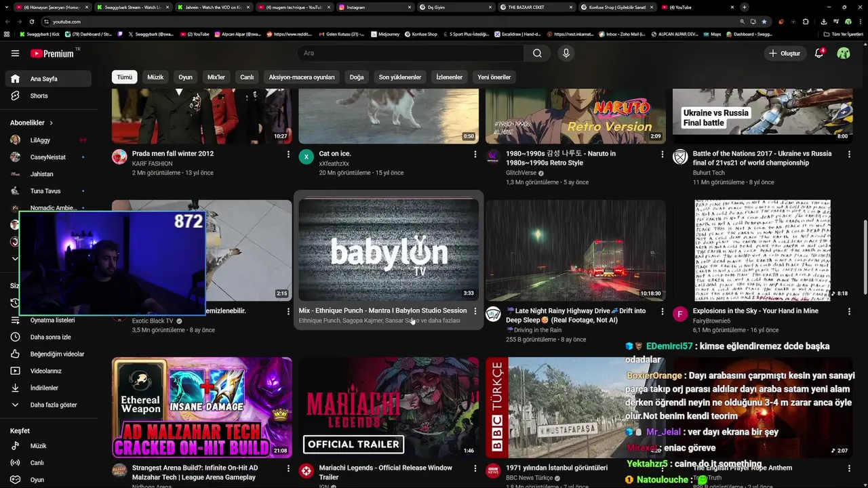
Task: Expand the Abonelikler section arrow
Action: [x=51, y=123]
